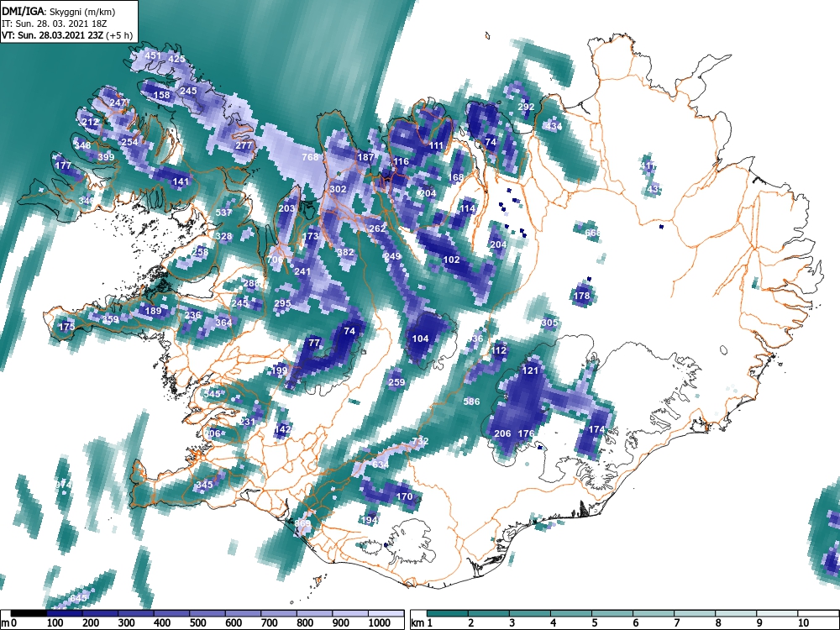The width and height of the screenshot is (840, 630).
Task: Click the map reading 259
Action: (397, 382)
